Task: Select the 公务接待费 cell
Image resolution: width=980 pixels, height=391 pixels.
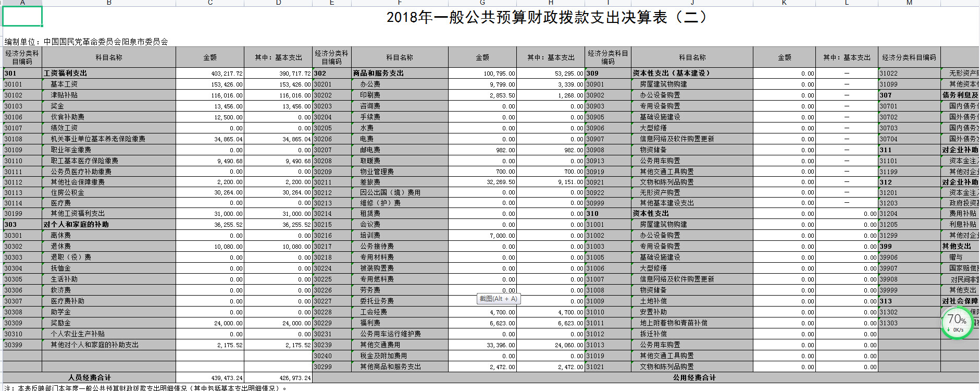Action: click(x=400, y=247)
